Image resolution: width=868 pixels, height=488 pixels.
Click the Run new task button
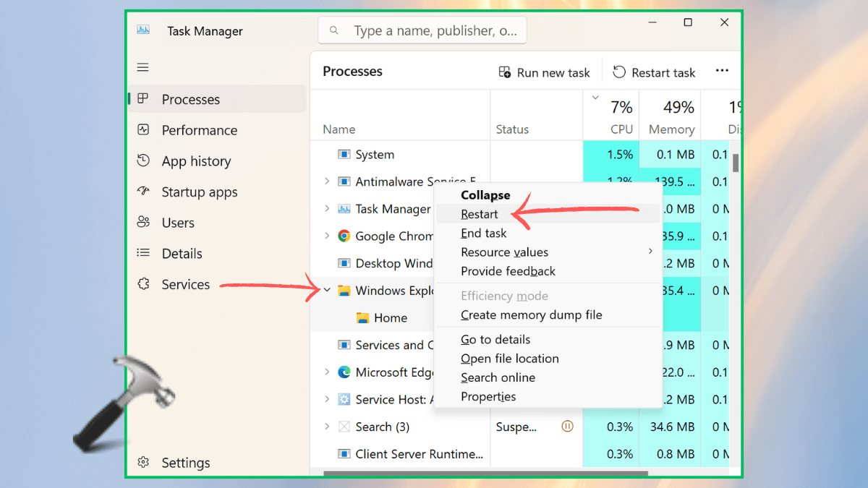[545, 72]
